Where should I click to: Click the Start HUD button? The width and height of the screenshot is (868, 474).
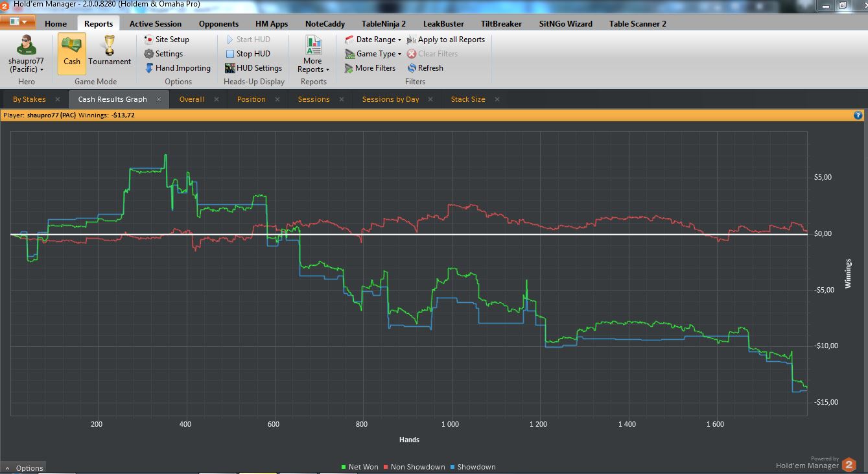pyautogui.click(x=248, y=40)
